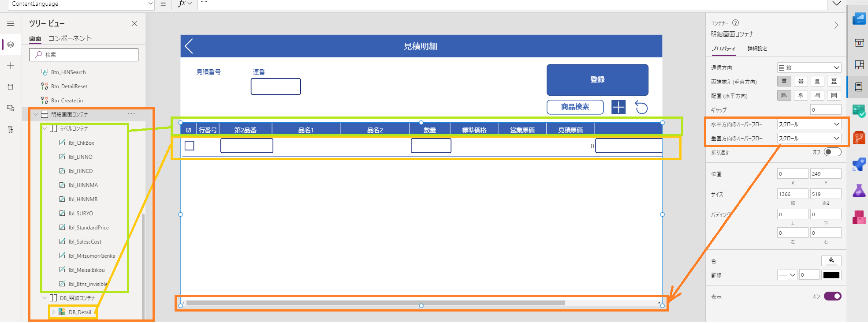Open the 水平方向のオーバーフロー dropdown
Viewport: 868px width, 323px height.
click(809, 124)
